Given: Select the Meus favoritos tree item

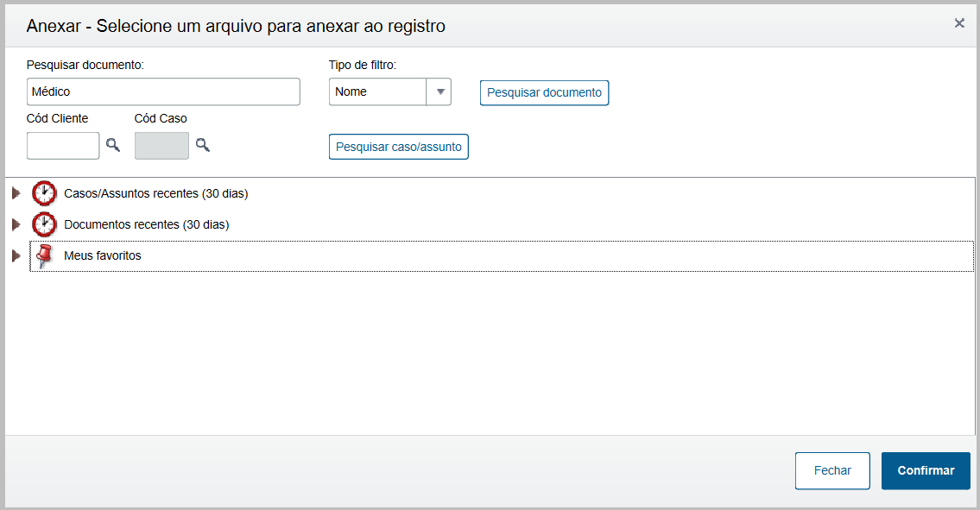Looking at the screenshot, I should click(102, 256).
